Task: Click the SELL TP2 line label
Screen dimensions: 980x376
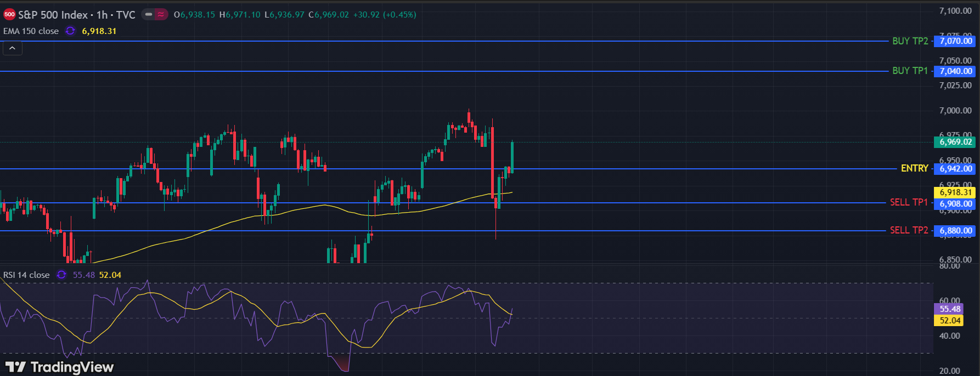Action: [x=909, y=230]
